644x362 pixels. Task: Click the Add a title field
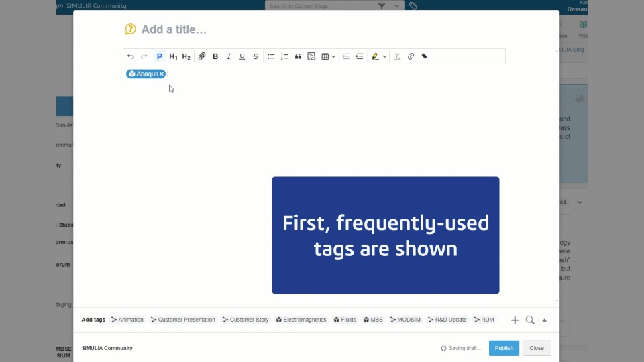(x=174, y=29)
